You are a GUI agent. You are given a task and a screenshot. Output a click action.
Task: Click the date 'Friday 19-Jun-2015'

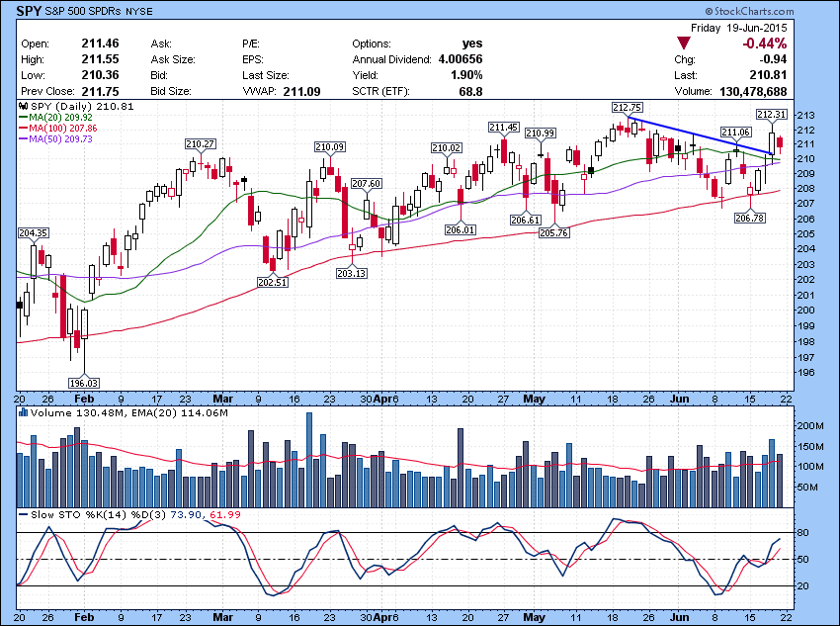coord(739,28)
